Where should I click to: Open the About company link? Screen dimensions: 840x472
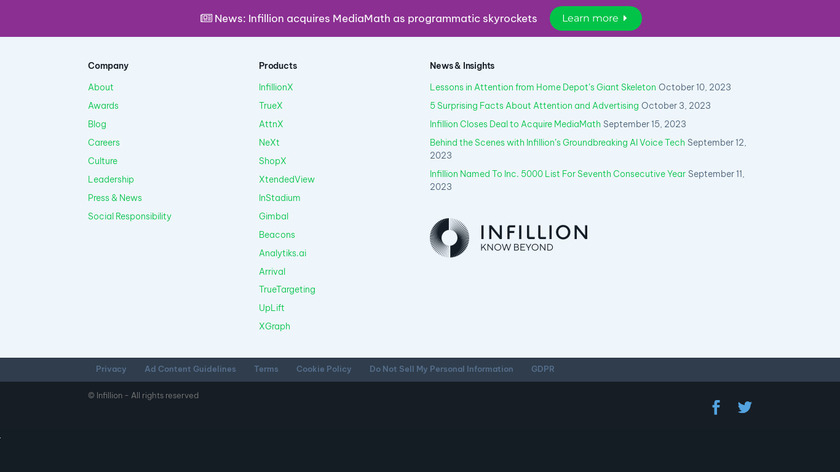coord(101,87)
